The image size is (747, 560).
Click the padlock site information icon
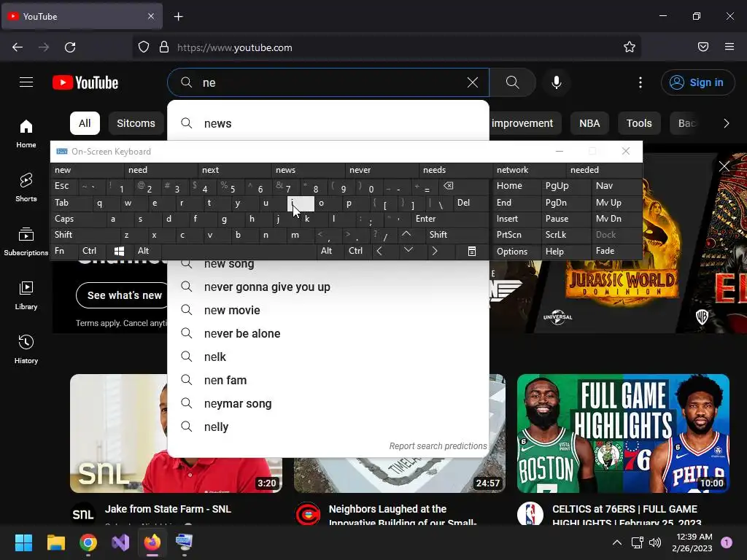tap(164, 47)
